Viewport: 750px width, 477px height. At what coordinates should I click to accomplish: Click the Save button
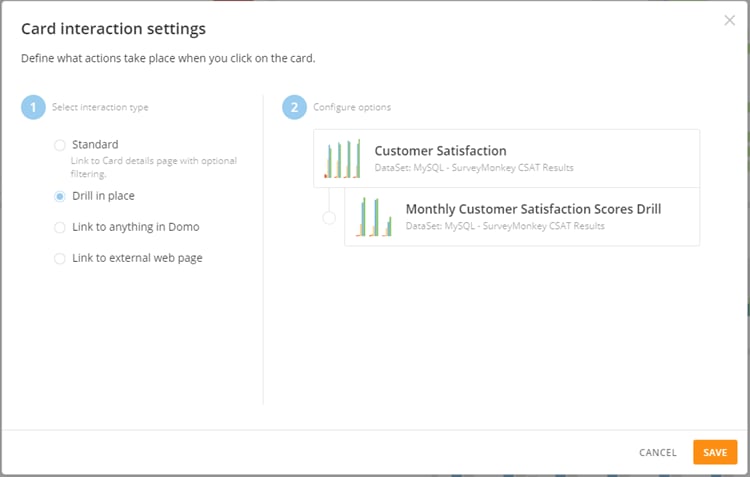[715, 452]
